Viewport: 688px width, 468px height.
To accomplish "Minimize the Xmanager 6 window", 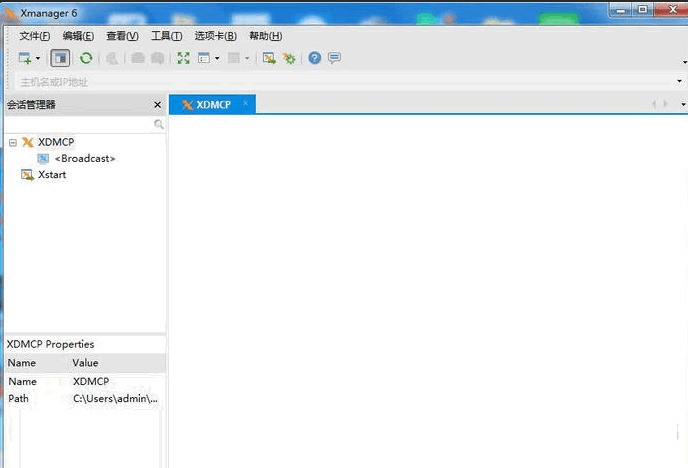I will click(620, 9).
